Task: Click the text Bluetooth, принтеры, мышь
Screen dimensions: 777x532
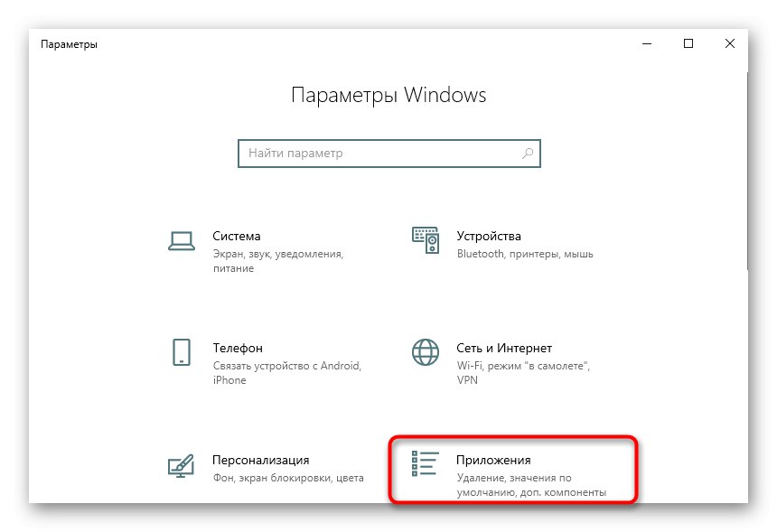Action: click(525, 254)
